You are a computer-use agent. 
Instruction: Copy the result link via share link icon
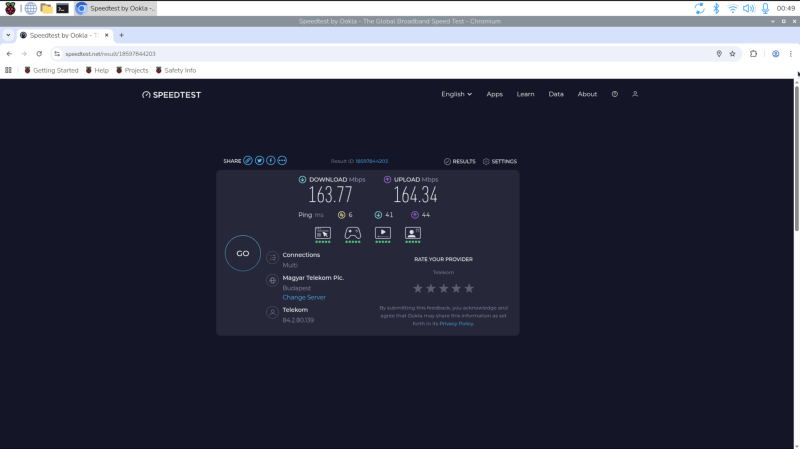(248, 161)
